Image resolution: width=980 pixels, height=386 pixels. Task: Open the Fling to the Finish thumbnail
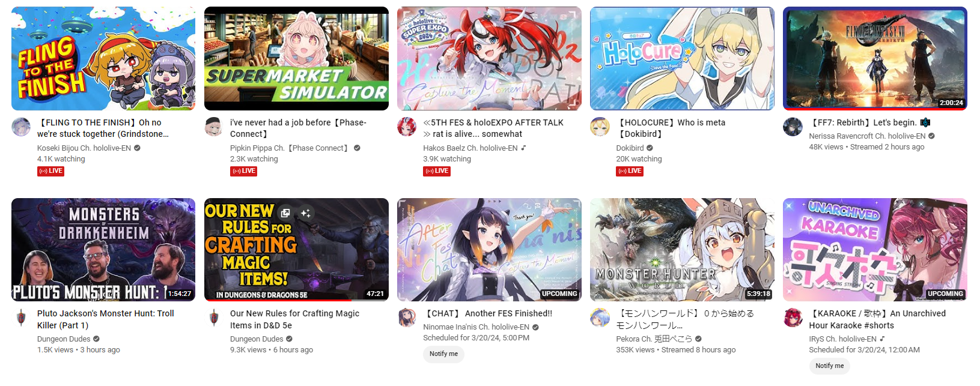click(103, 59)
